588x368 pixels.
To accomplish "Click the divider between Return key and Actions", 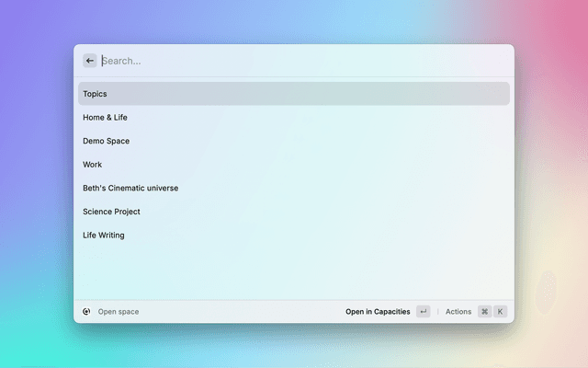I will [437, 312].
